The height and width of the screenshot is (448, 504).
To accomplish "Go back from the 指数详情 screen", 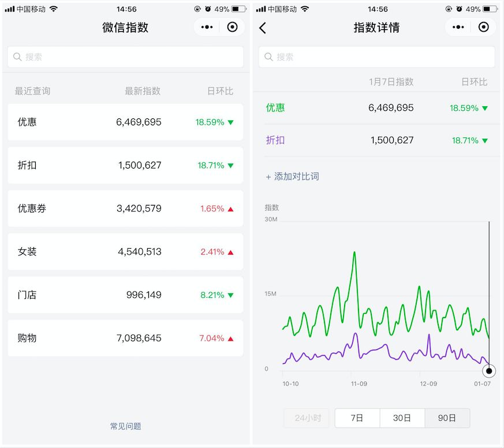I will (x=263, y=28).
